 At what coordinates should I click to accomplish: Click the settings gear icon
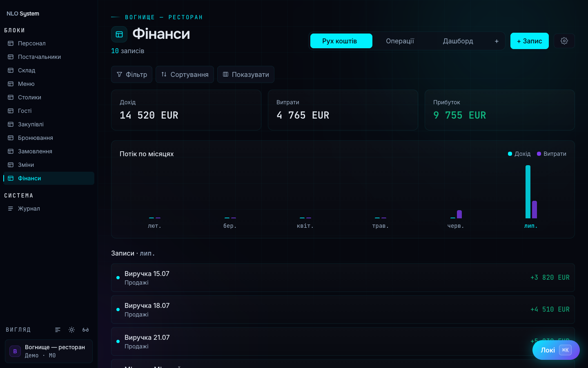click(x=564, y=41)
